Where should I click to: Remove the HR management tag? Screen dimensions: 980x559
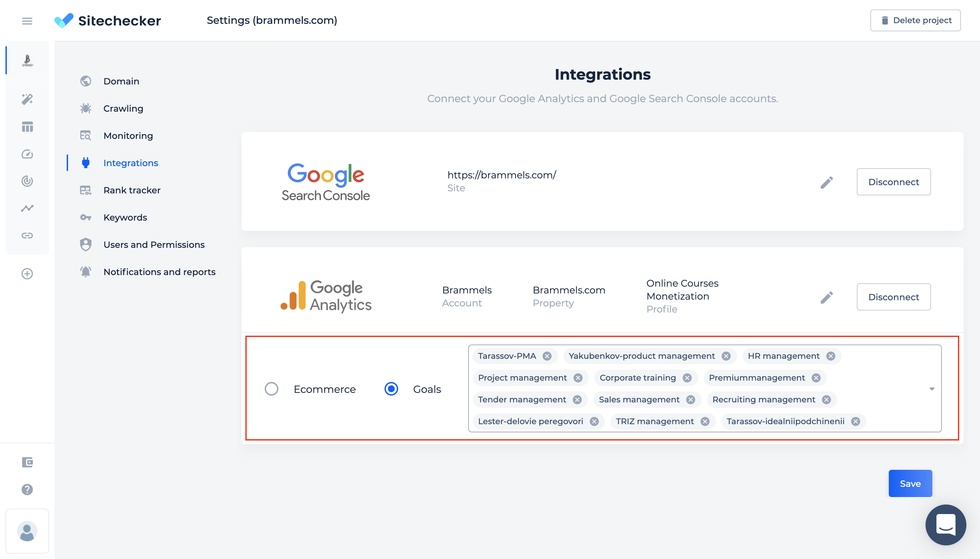coord(830,356)
